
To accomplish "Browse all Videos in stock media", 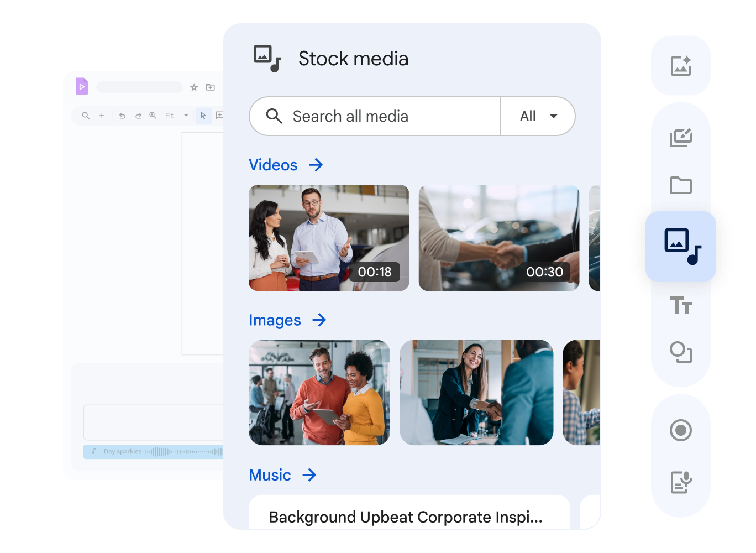I will (286, 165).
